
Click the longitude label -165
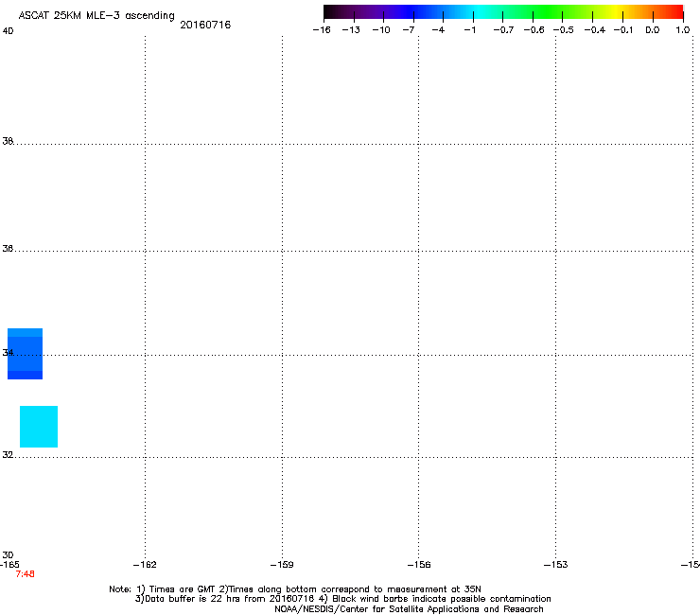pyautogui.click(x=9, y=565)
